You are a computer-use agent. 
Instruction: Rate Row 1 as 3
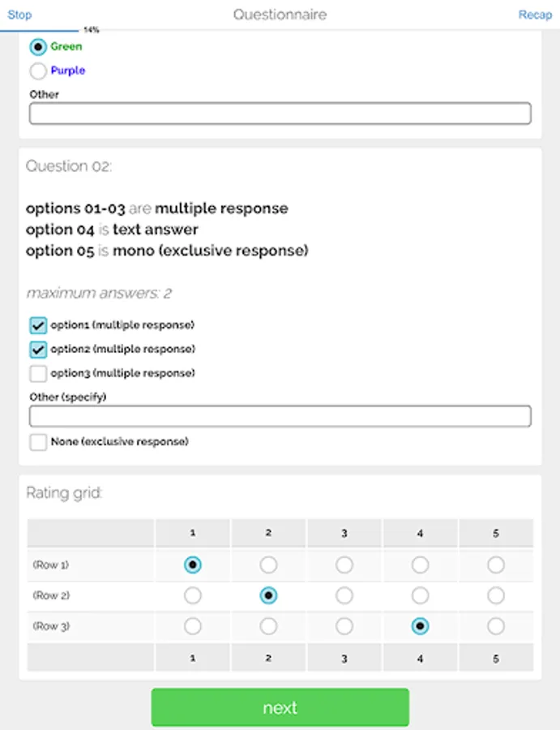pyautogui.click(x=344, y=565)
